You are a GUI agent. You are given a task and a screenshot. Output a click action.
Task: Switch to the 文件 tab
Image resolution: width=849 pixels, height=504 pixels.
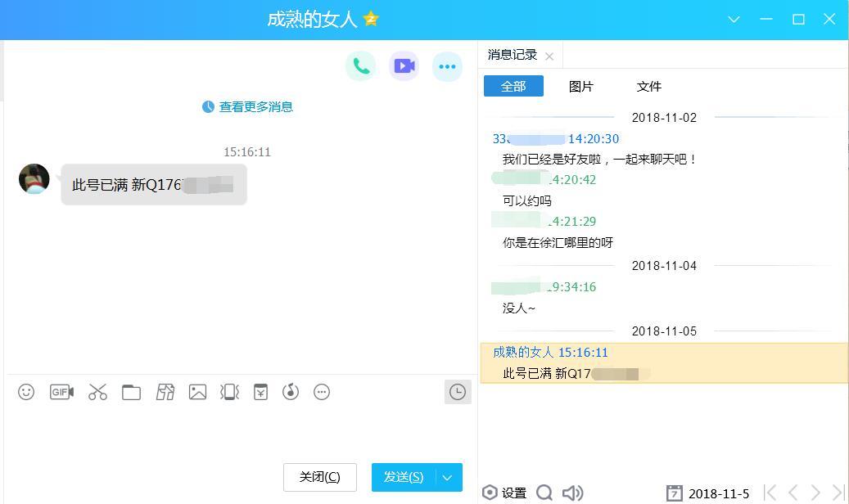coord(648,86)
